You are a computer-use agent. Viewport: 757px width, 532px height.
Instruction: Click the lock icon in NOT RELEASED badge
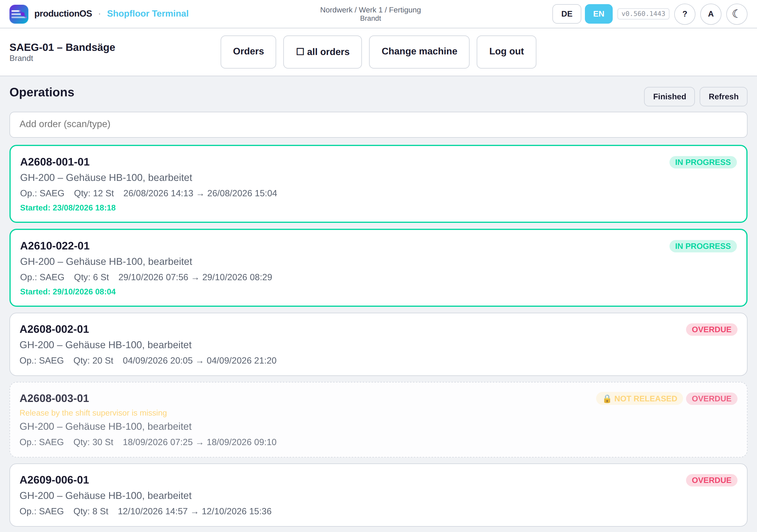pos(607,399)
